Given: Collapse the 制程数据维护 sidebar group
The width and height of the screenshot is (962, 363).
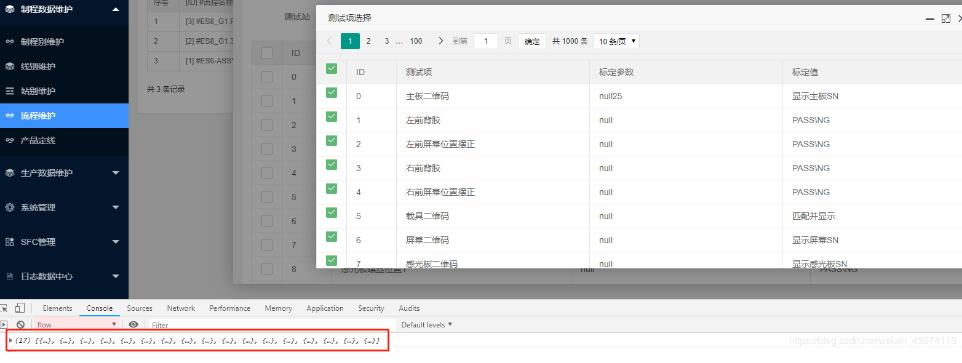Looking at the screenshot, I should [x=64, y=9].
